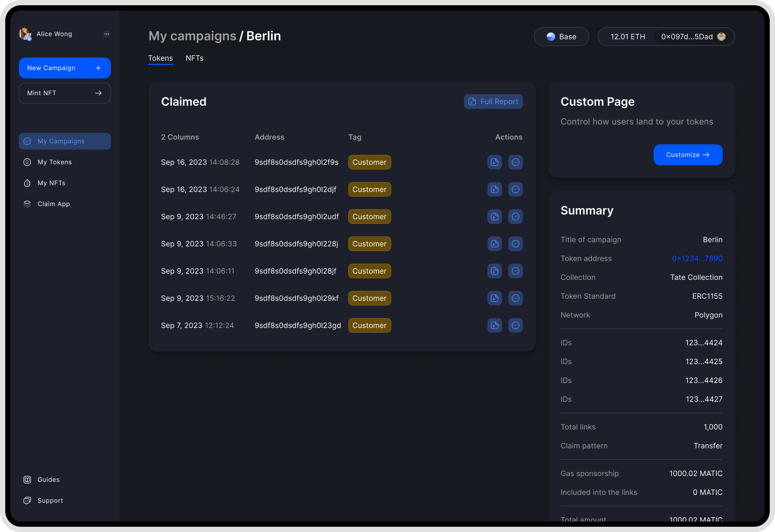This screenshot has width=775, height=532.
Task: Click address 9sdf8s0dsdfs9gh0l29kf
Action: click(x=297, y=298)
